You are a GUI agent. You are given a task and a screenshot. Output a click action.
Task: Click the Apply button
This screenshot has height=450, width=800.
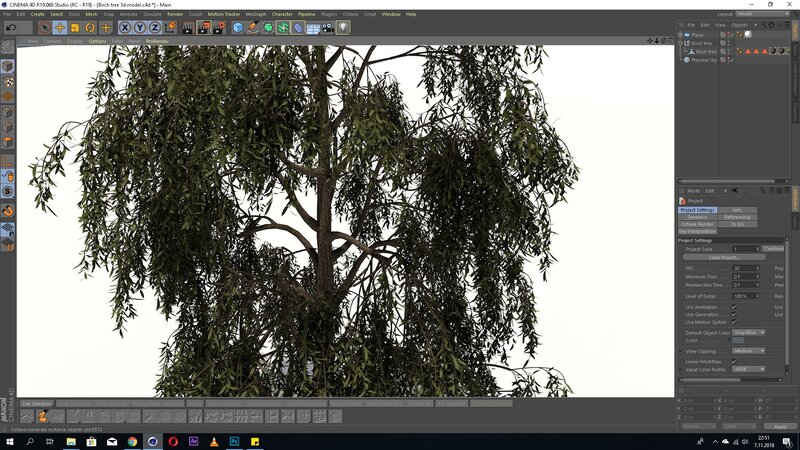781,426
